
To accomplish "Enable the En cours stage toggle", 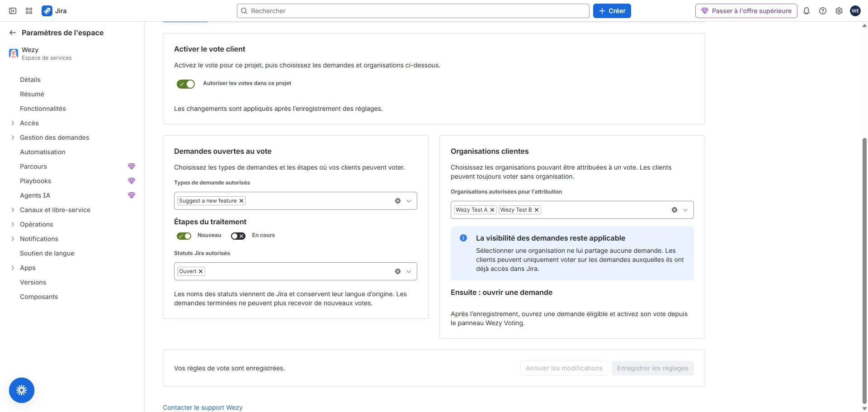I will pyautogui.click(x=238, y=236).
